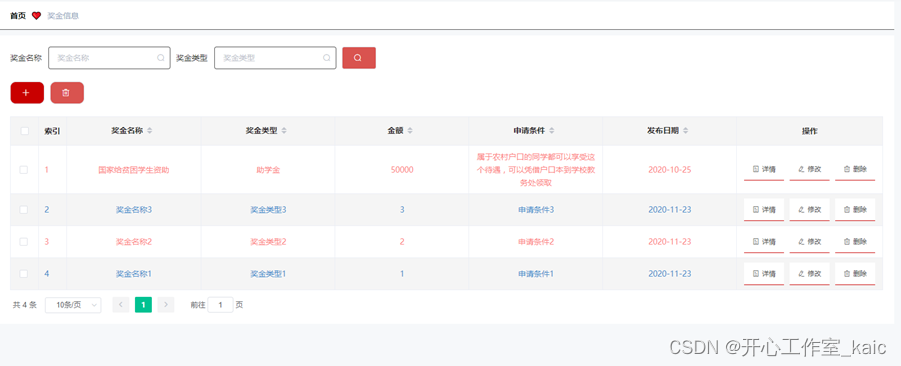Click the 奖金类型1 cell
This screenshot has height=366, width=901.
(x=268, y=274)
